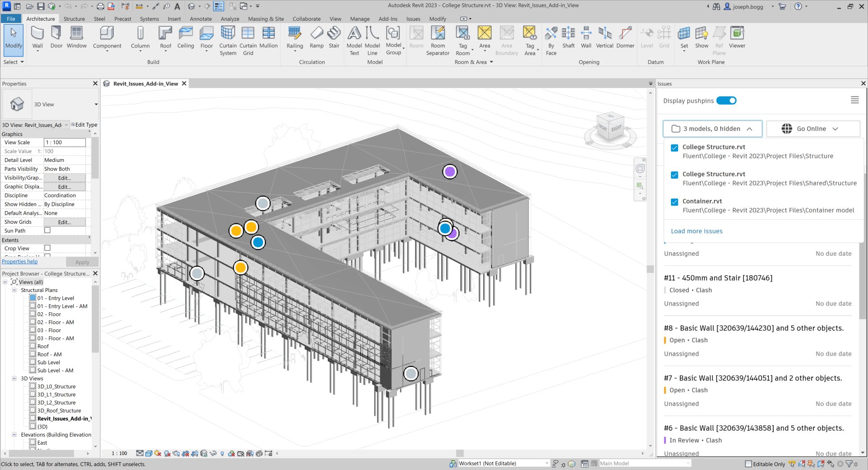The height and width of the screenshot is (470, 868).
Task: Switch to the Steel ribbon tab
Action: [x=99, y=19]
